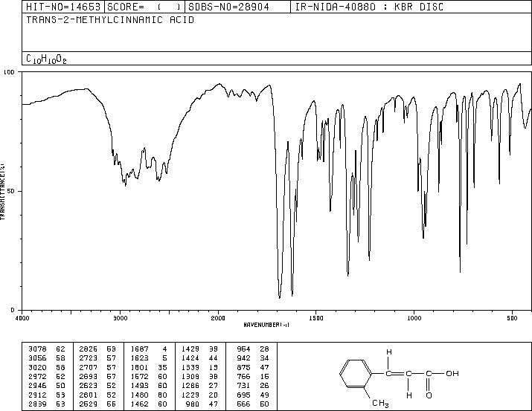Click the 2000 wavenumber axis label

click(x=218, y=318)
